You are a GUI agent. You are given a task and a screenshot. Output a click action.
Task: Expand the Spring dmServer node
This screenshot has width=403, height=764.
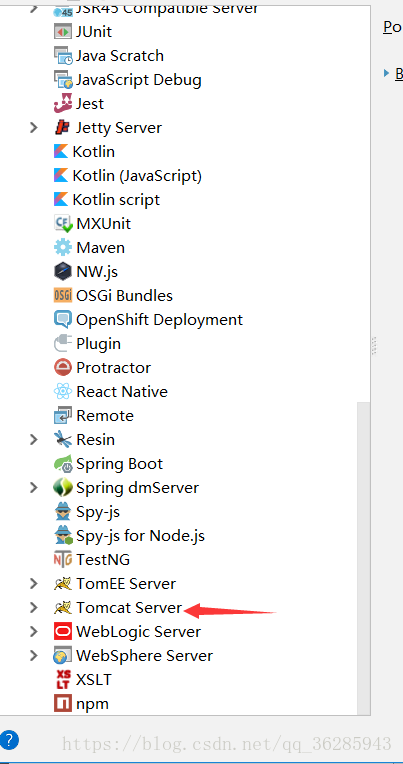(x=34, y=488)
